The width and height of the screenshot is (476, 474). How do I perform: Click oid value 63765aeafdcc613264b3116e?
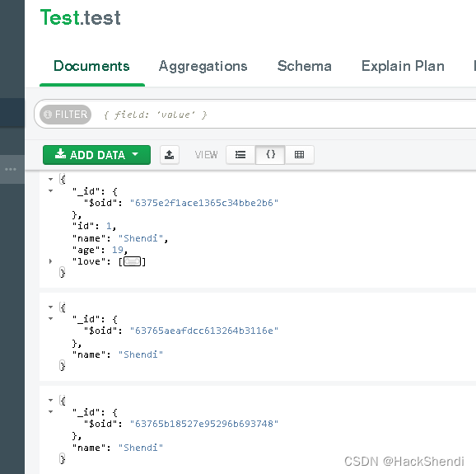click(204, 331)
